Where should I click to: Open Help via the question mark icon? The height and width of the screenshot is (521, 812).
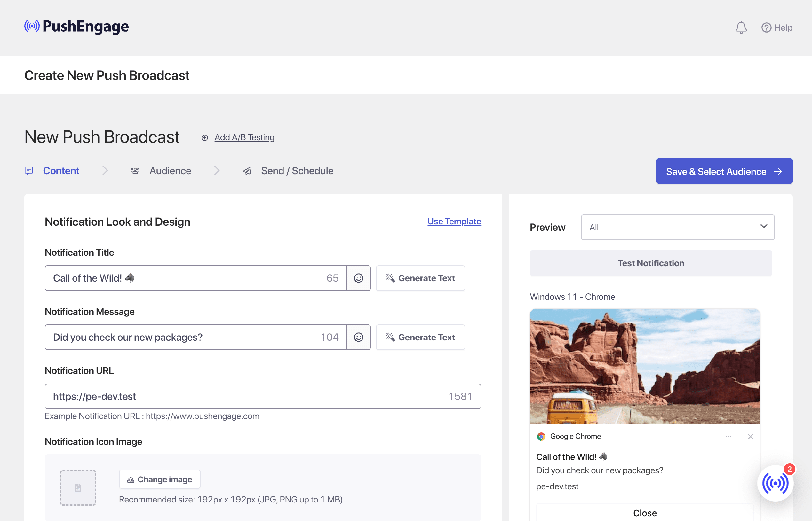click(x=766, y=27)
